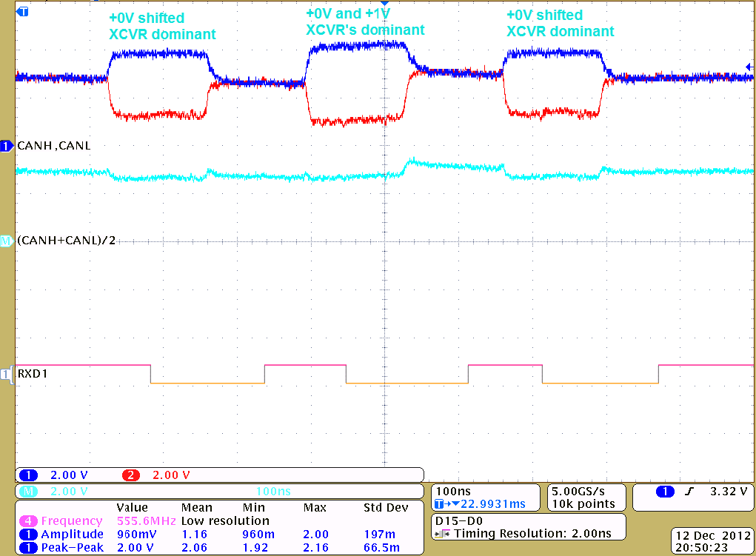The width and height of the screenshot is (756, 556).
Task: Toggle the math M channel badge
Action: coord(28,492)
